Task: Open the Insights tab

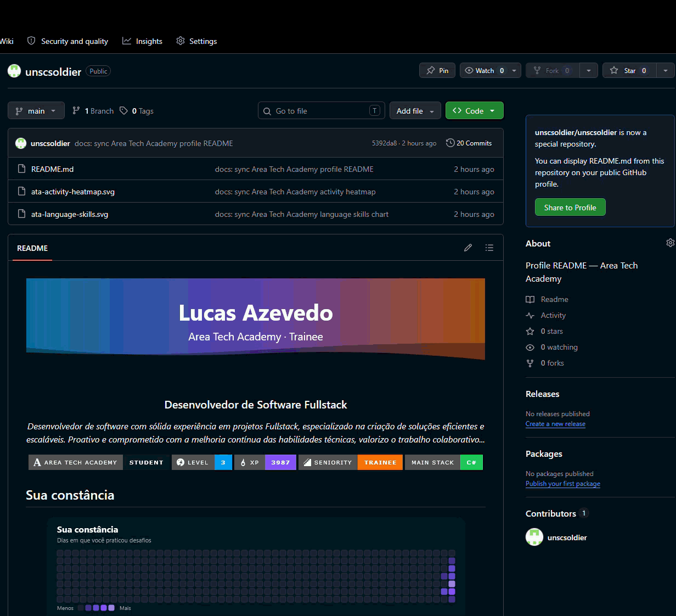Action: 142,41
